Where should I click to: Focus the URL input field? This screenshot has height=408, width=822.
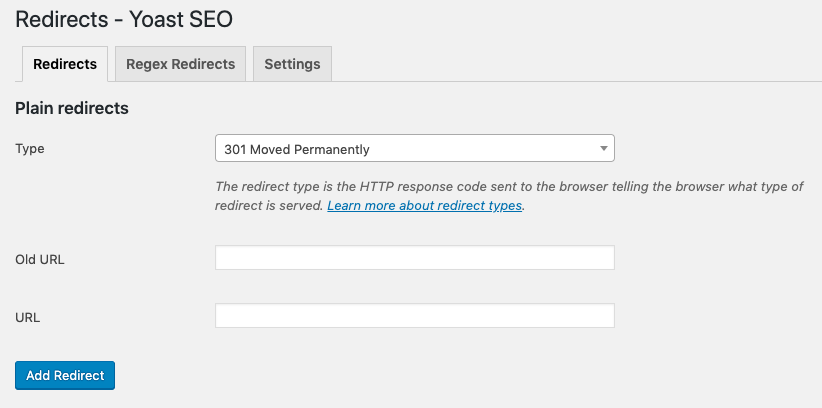coord(414,316)
